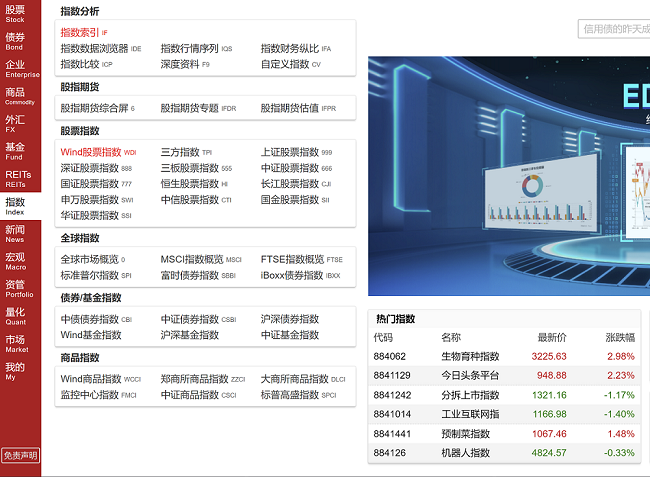The image size is (650, 477).
Task: Open 深度资料 F9
Action: pos(185,64)
